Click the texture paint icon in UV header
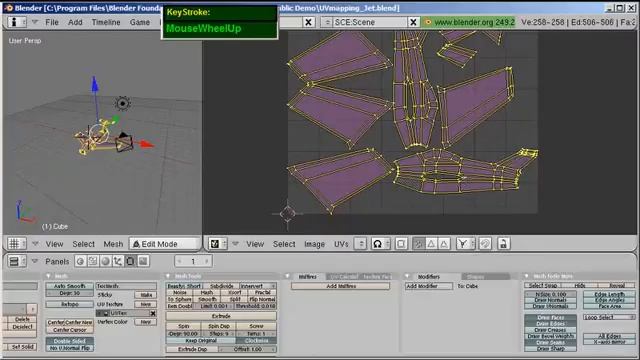This screenshot has height=360, width=640. click(485, 244)
